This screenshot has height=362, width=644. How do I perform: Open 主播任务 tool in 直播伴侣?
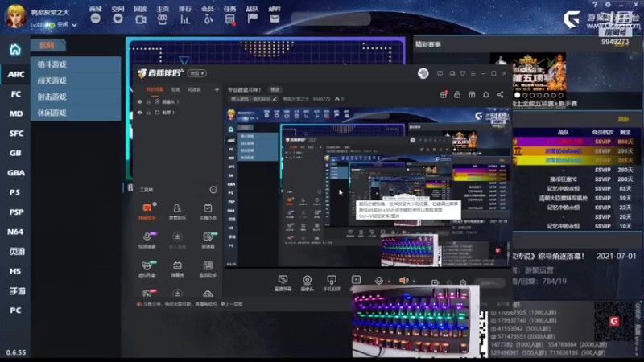[208, 211]
